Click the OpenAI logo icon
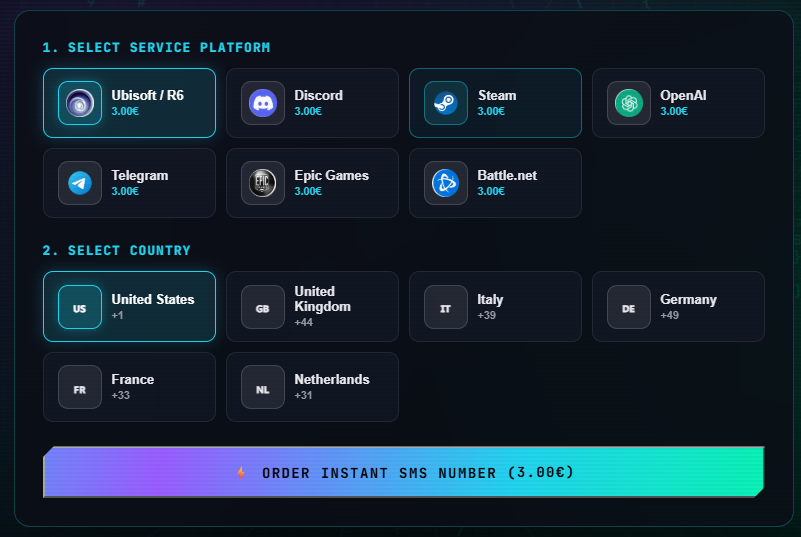Image resolution: width=801 pixels, height=537 pixels. 628,103
